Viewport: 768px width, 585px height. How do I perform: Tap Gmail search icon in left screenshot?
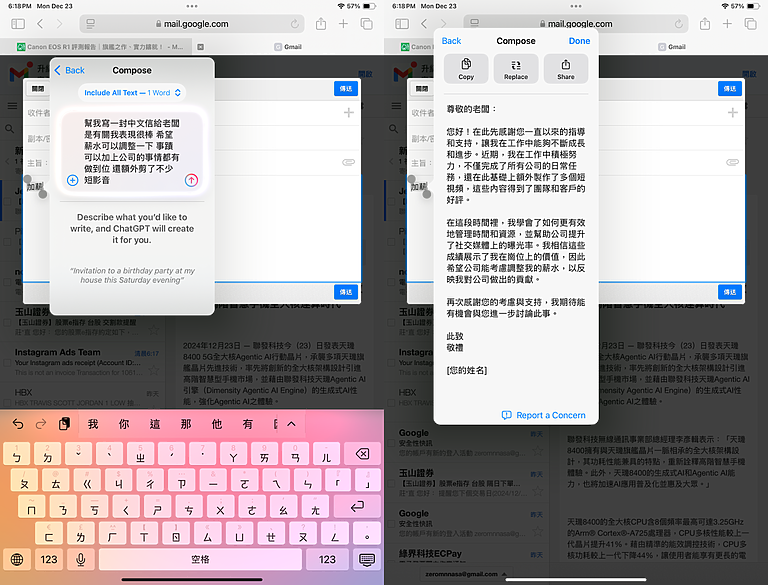(10, 129)
